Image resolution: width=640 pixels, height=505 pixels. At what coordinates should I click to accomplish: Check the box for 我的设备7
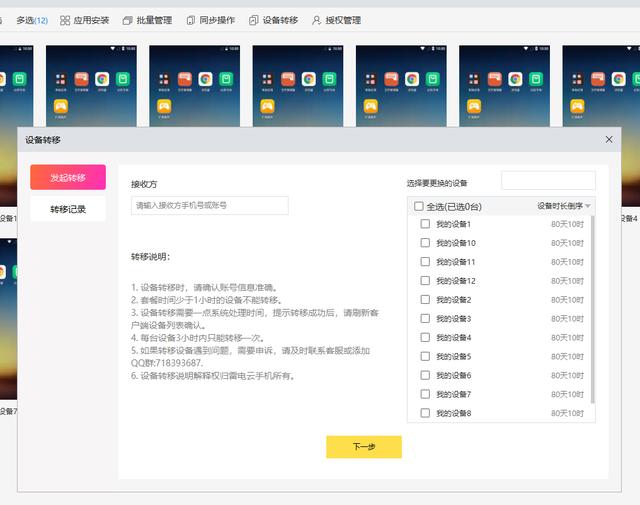pyautogui.click(x=425, y=394)
